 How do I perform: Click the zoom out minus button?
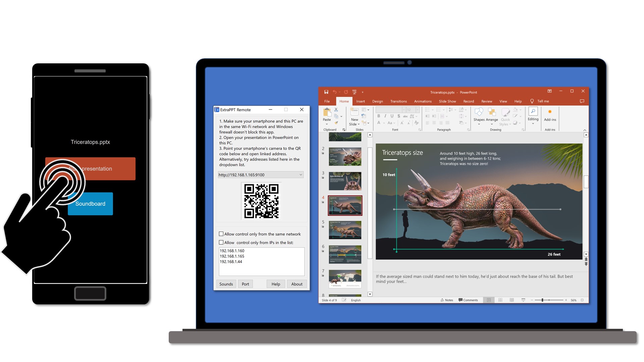532,300
